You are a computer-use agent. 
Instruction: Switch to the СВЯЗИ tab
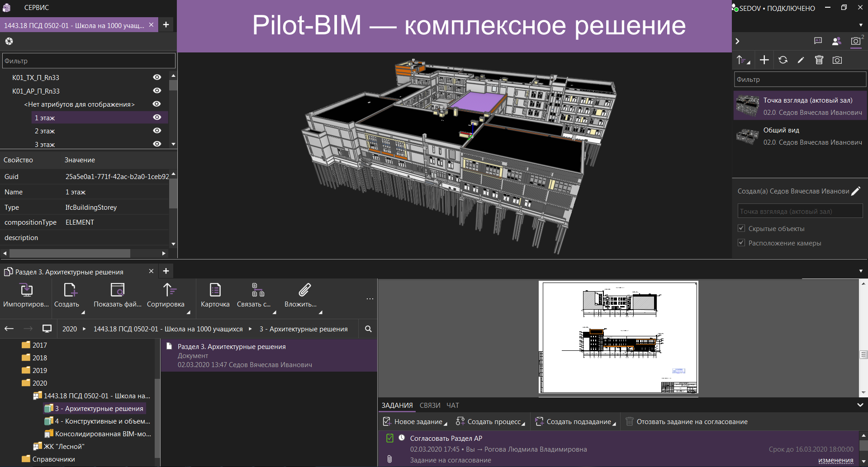click(430, 406)
